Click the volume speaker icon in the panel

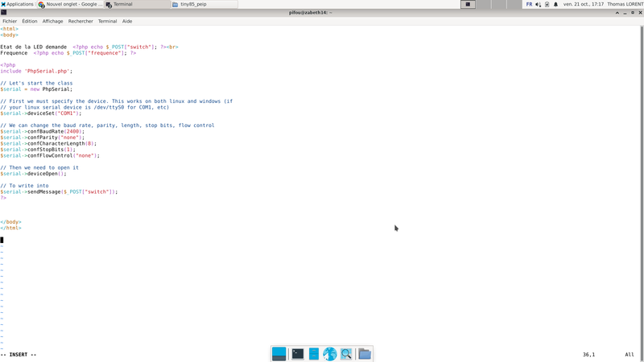(538, 4)
